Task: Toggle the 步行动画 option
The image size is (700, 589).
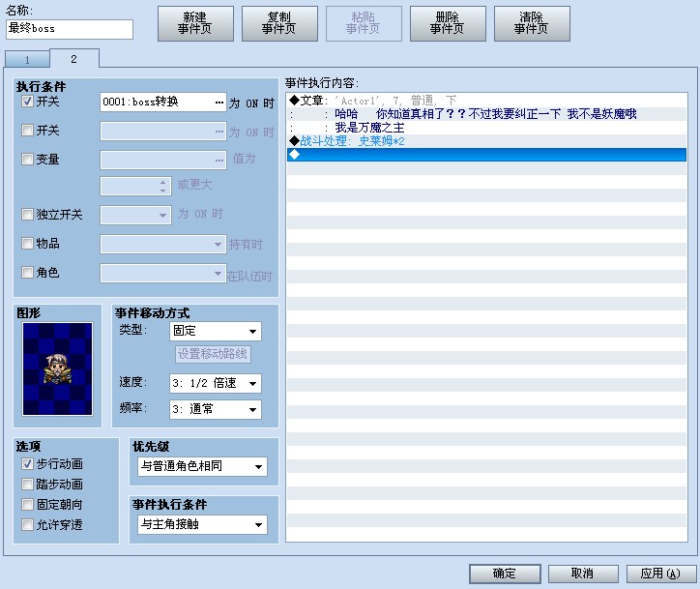Action: (x=27, y=464)
